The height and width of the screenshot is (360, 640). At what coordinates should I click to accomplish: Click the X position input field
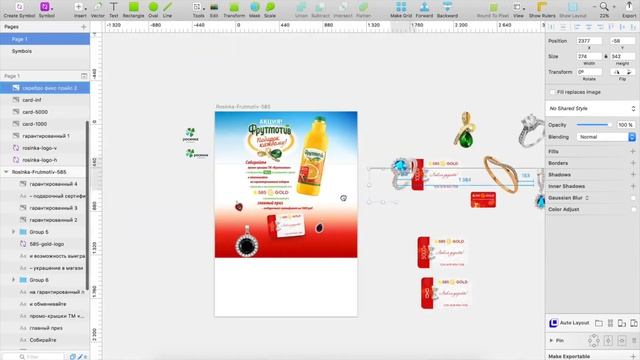point(589,41)
